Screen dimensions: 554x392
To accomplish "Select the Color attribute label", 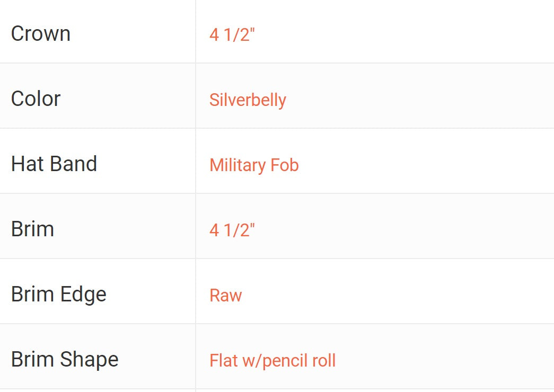I will [36, 99].
